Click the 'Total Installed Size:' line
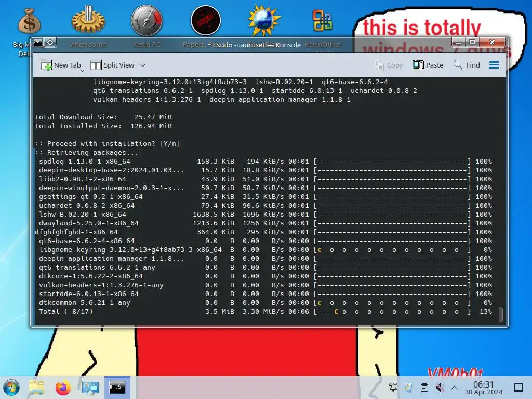 tap(103, 126)
